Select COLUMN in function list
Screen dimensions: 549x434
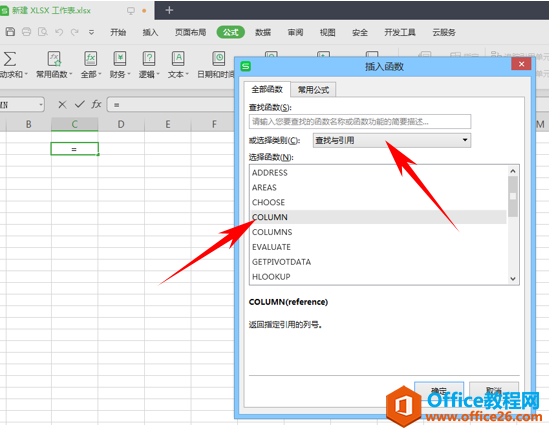pyautogui.click(x=378, y=217)
